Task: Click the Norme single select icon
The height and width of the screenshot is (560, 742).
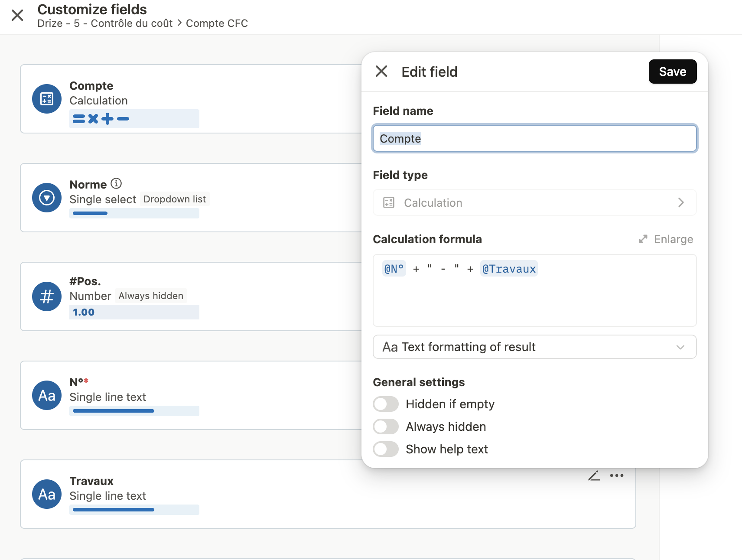Action: [x=47, y=198]
